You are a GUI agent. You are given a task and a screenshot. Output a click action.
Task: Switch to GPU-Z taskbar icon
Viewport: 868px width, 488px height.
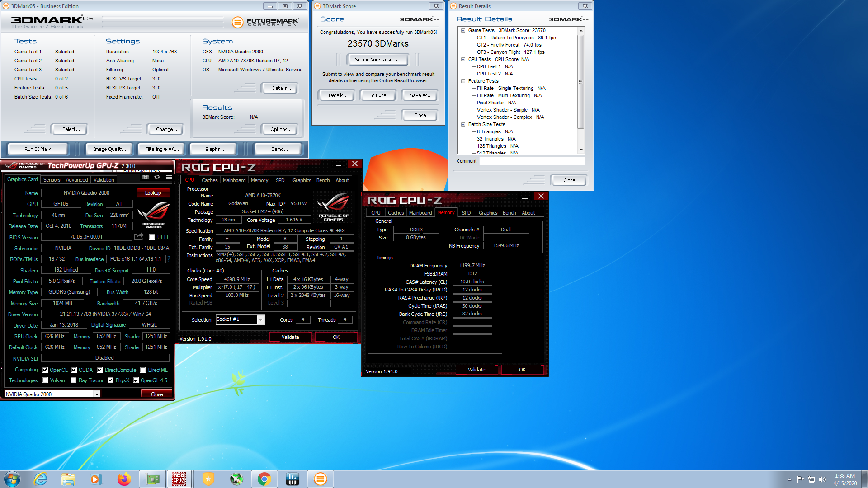point(152,479)
